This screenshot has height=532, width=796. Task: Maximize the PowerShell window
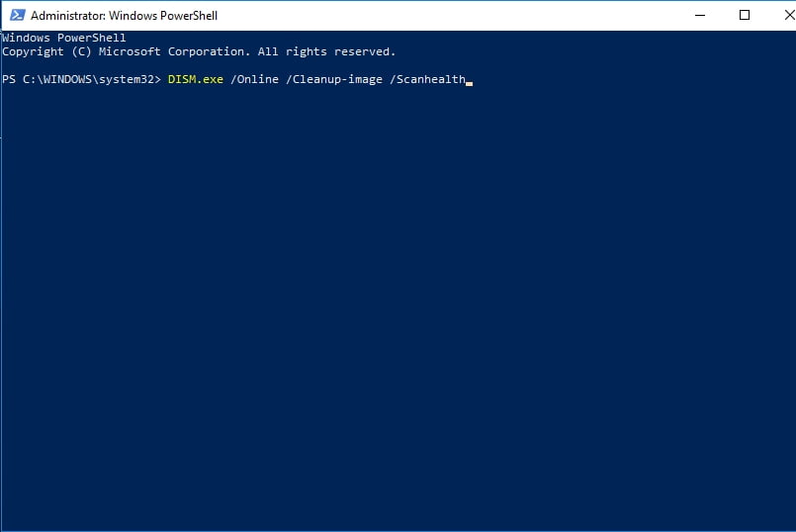click(x=745, y=15)
